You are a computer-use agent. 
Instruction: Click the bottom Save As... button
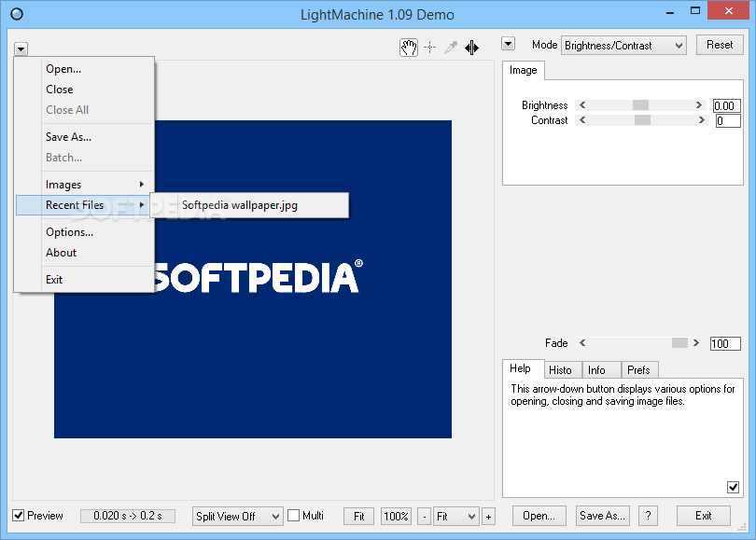tap(602, 516)
